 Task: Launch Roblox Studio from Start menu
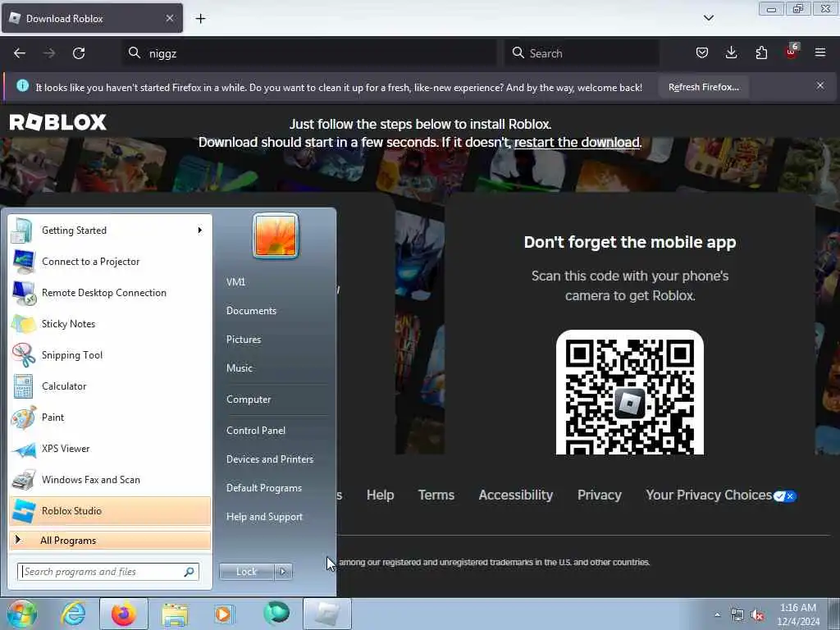tap(110, 510)
